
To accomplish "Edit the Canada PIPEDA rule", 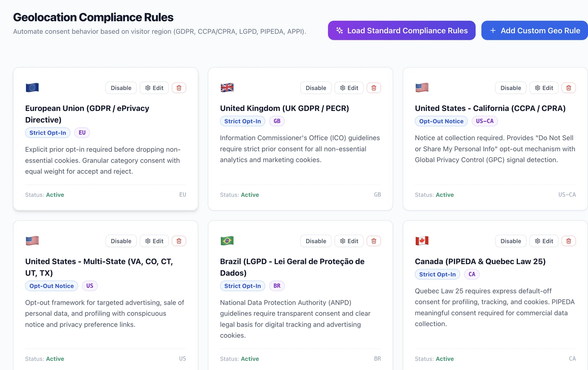I will [x=544, y=241].
